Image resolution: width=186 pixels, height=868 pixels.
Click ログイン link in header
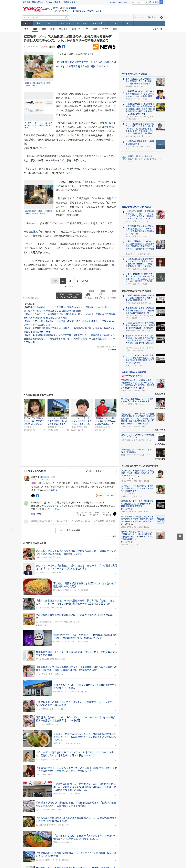(x=57, y=11)
